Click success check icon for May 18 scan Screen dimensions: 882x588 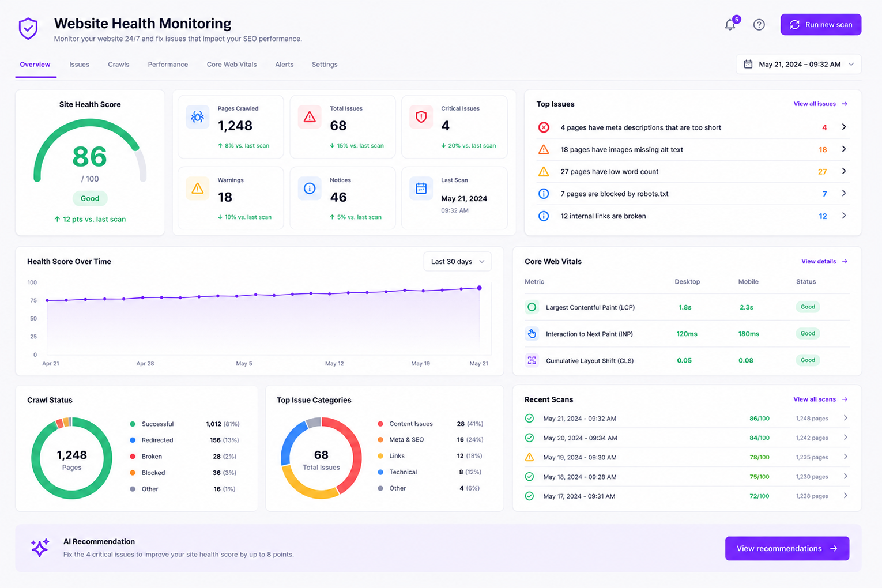pyautogui.click(x=529, y=477)
